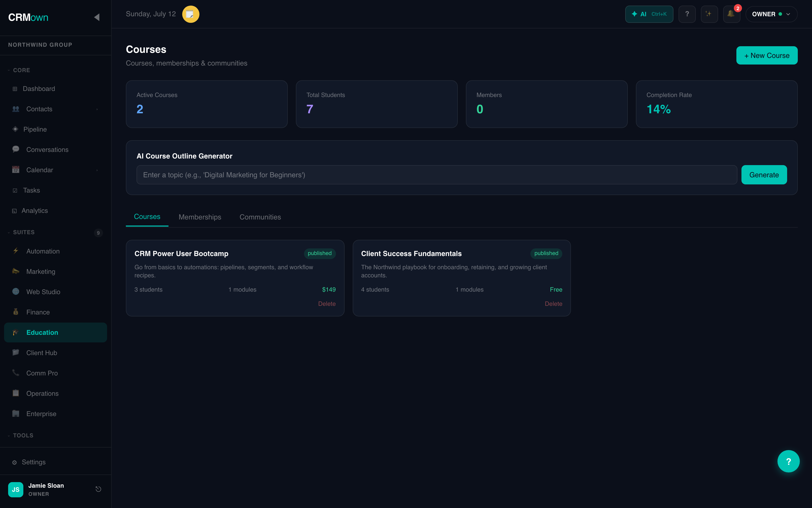Screen dimensions: 812x508
Task: Collapse the sidebar with the arrow icon
Action: (x=97, y=17)
